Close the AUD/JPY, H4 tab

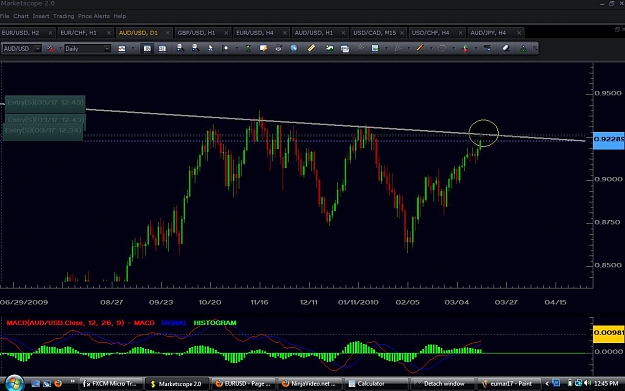click(x=519, y=33)
